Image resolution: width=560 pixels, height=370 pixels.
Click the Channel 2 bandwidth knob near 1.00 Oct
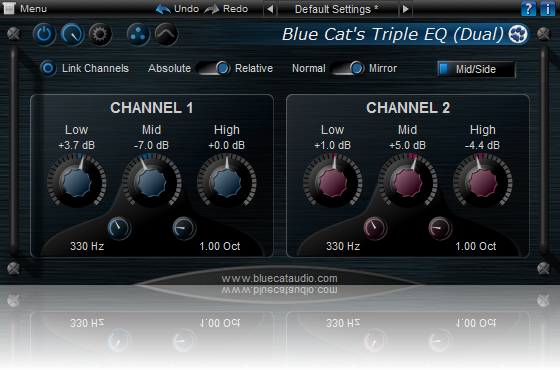(440, 228)
